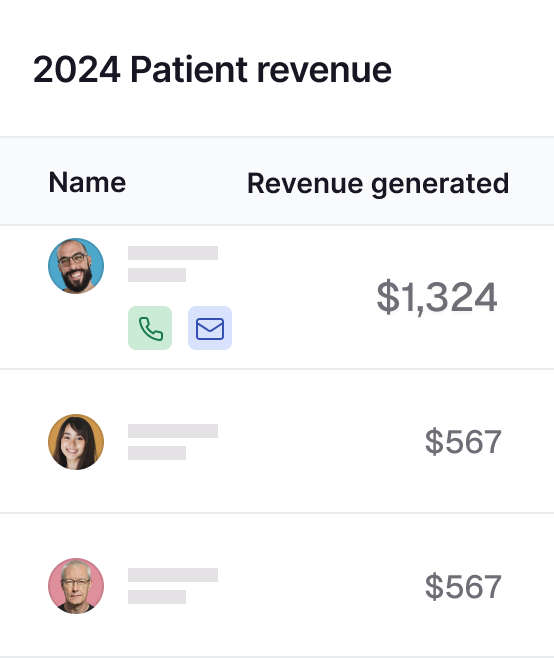
Task: Click the woman patient's subtitle placeholder line
Action: pyautogui.click(x=157, y=453)
